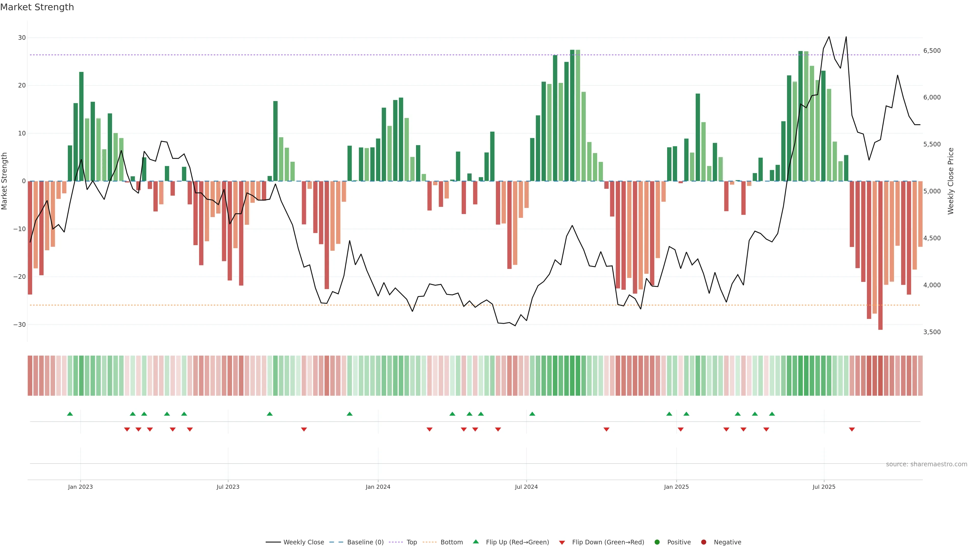Click the Weekly Close Price axis title
The image size is (980, 551).
click(951, 181)
